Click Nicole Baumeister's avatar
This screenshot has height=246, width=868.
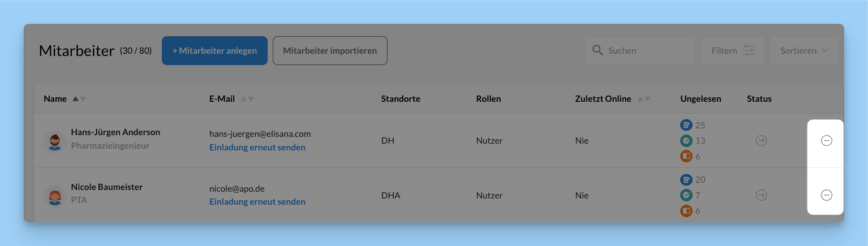point(55,196)
